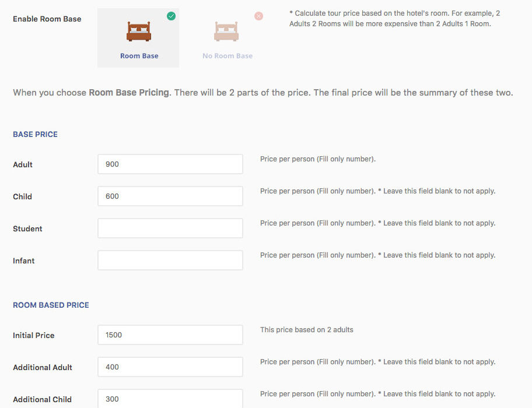
Task: Click the faded No Room Base bed icon
Action: [226, 31]
